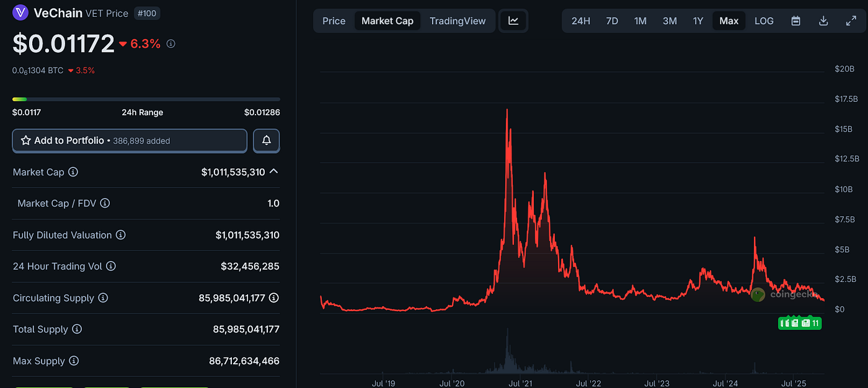Click the $0.0117 range low value
The width and height of the screenshot is (868, 388).
(27, 112)
